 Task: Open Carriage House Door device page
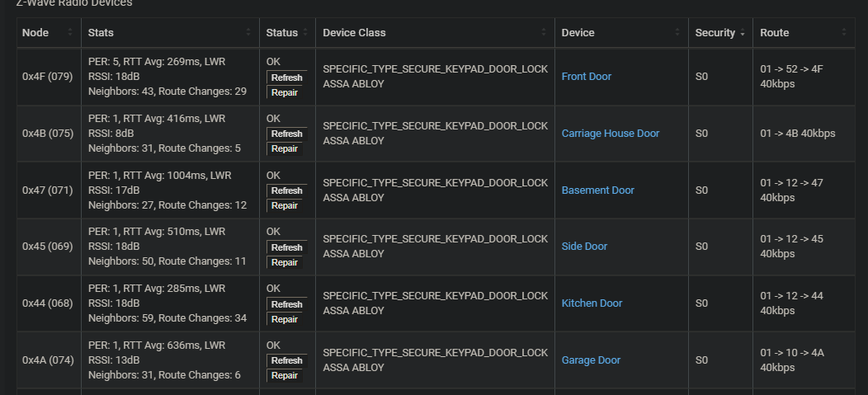(610, 134)
